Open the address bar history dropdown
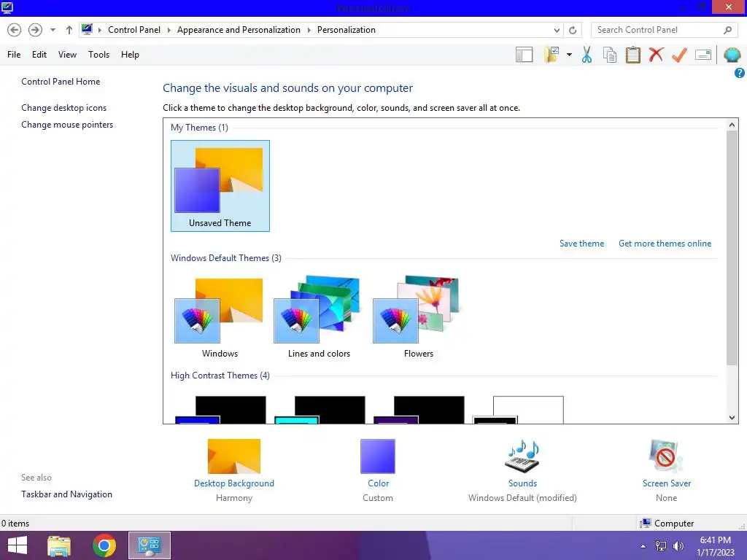747x560 pixels. tap(557, 30)
